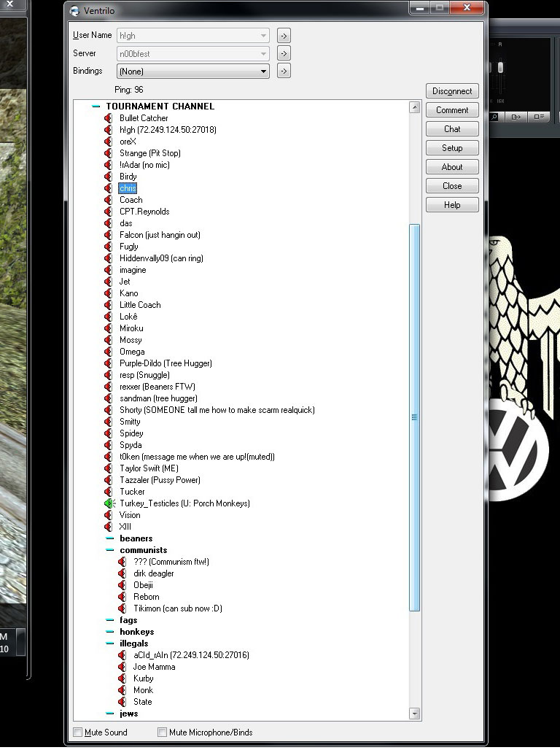560x750 pixels.
Task: Click speaker icon beside Fugly
Action: point(109,247)
